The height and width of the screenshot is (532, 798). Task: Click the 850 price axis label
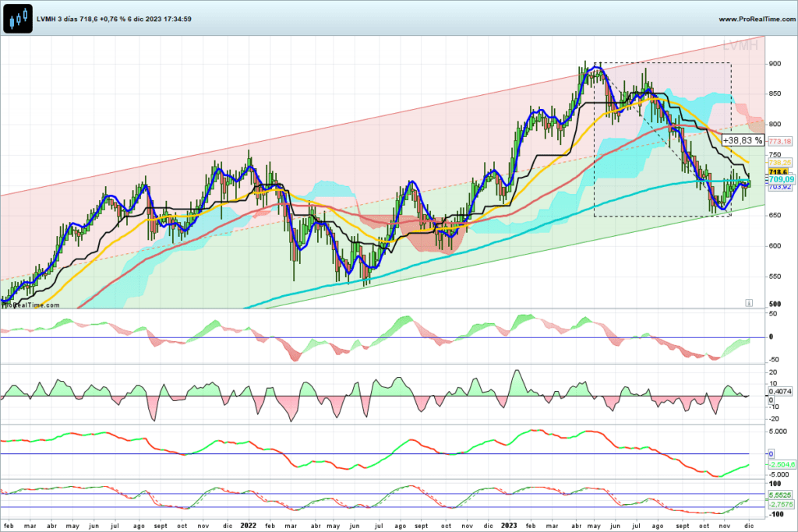click(775, 94)
